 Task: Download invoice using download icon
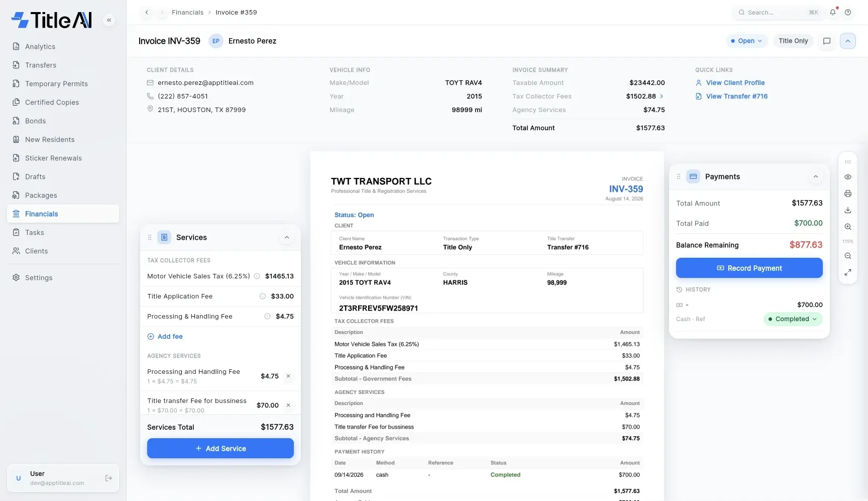click(x=848, y=210)
